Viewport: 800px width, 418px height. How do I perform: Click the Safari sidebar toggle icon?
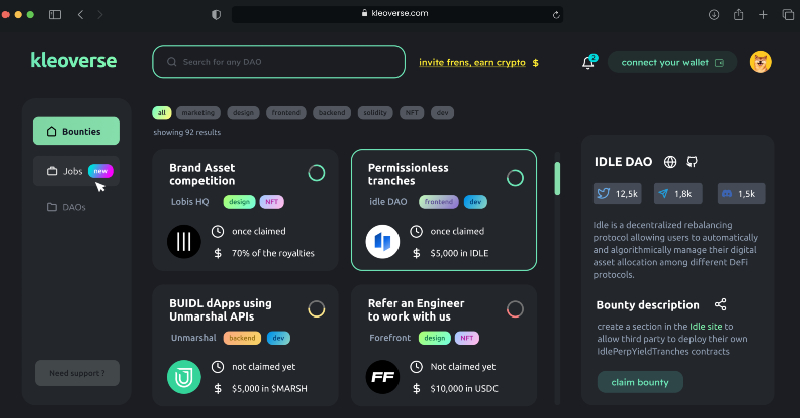click(55, 14)
